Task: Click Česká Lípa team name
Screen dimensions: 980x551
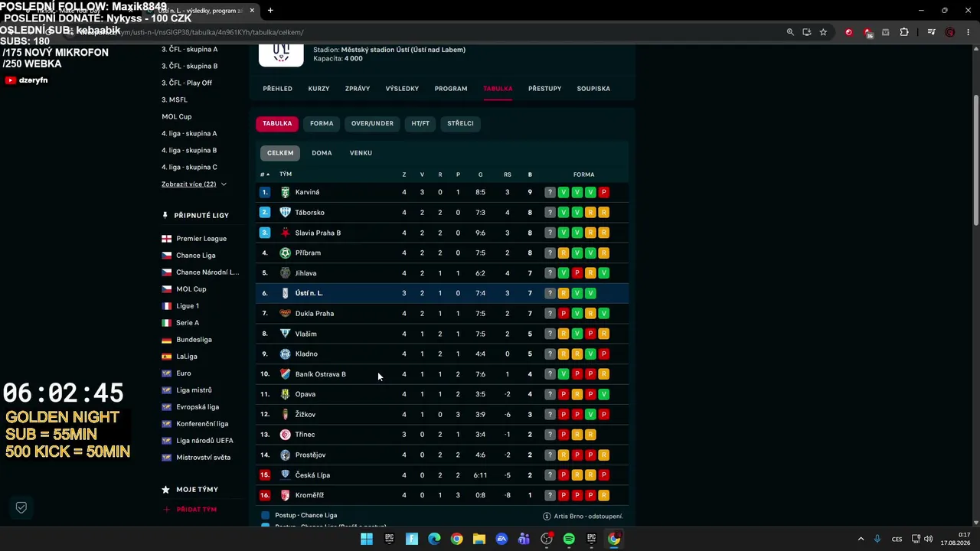Action: [x=312, y=475]
